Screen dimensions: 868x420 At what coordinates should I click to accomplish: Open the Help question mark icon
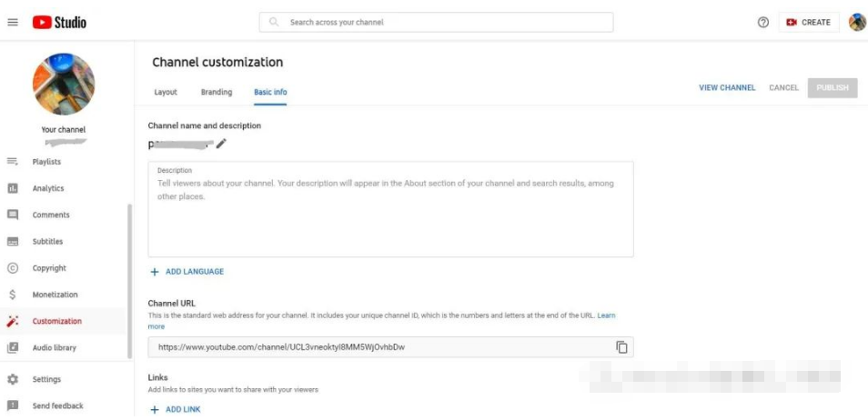point(763,22)
